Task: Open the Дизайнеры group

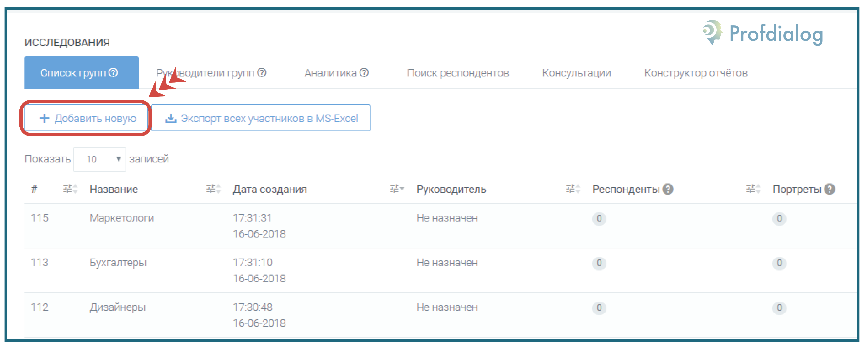Action: pos(118,307)
